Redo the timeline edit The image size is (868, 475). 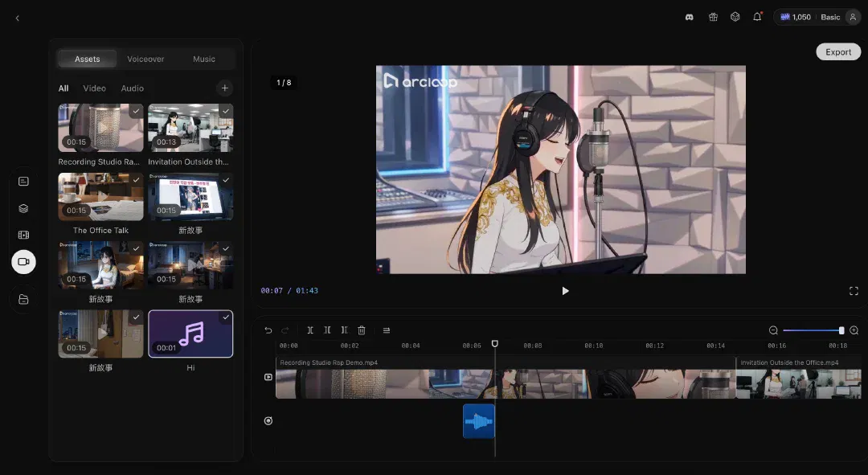285,330
